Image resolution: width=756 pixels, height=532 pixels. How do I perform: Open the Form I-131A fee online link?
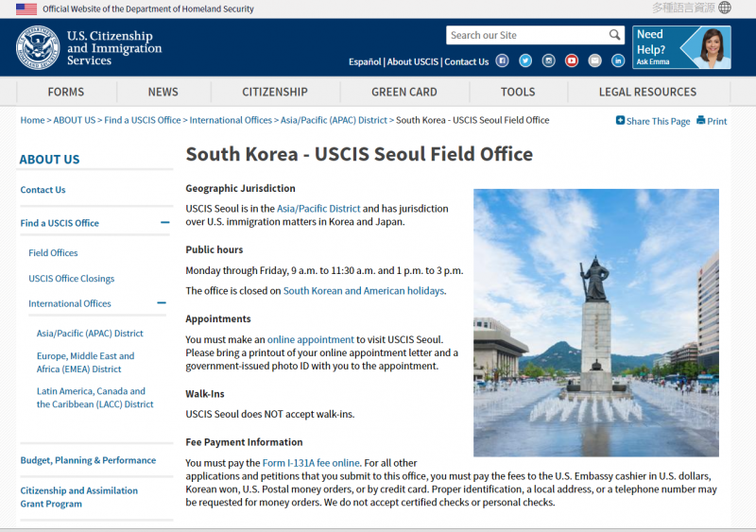[x=311, y=463]
